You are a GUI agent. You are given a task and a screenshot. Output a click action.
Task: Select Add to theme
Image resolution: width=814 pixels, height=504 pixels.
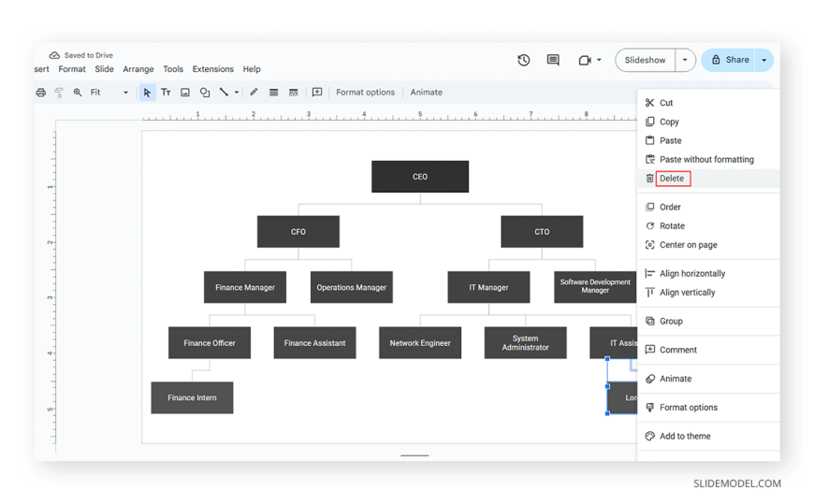point(708,437)
